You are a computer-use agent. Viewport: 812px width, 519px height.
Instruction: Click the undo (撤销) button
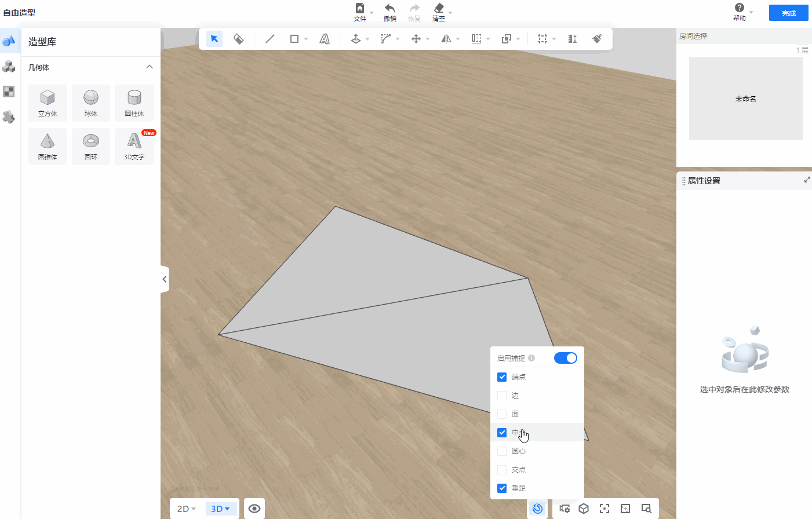(x=389, y=12)
